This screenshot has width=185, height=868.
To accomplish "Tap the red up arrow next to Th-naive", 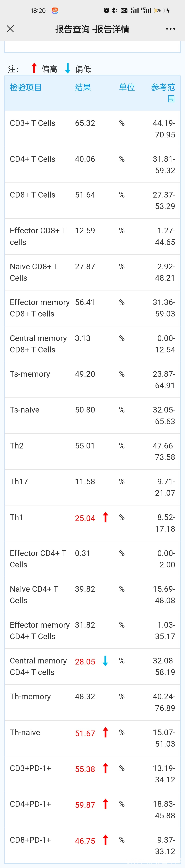I will click(x=106, y=733).
